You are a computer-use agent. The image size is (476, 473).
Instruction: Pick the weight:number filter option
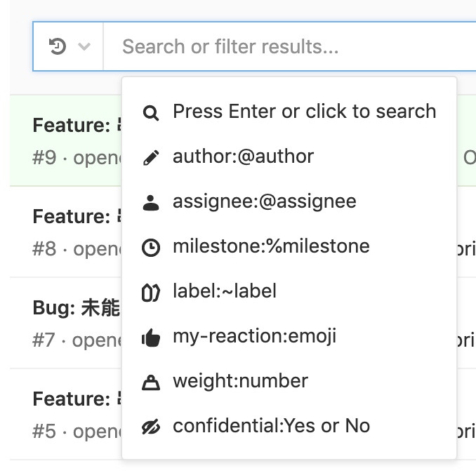click(x=240, y=381)
